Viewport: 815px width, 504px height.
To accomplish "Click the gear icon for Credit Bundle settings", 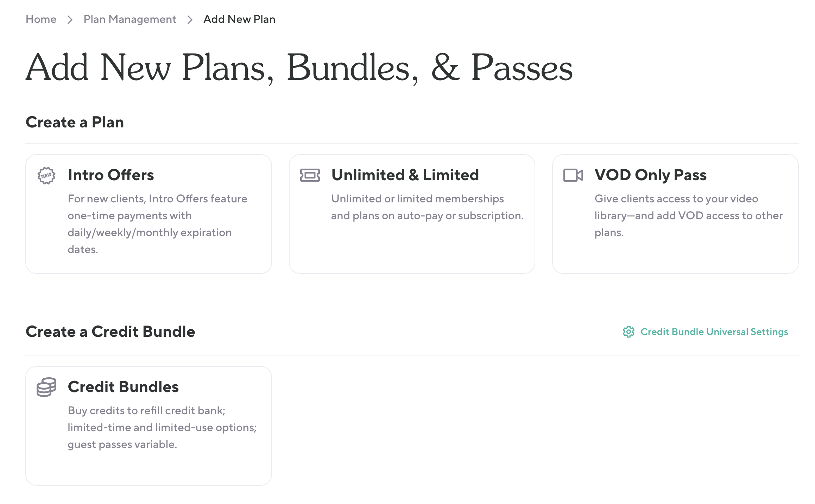I will (x=628, y=332).
